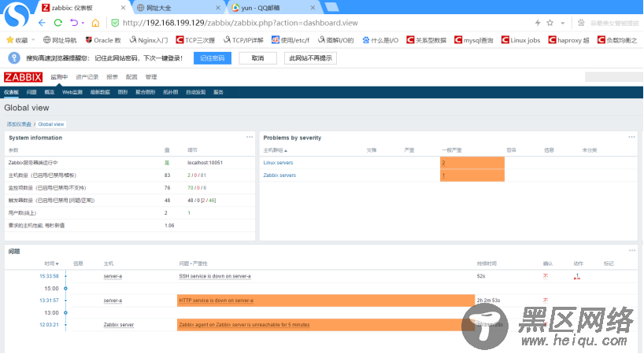Open 收藏 favorites star bookmark
644x354 pixels.
point(17,40)
